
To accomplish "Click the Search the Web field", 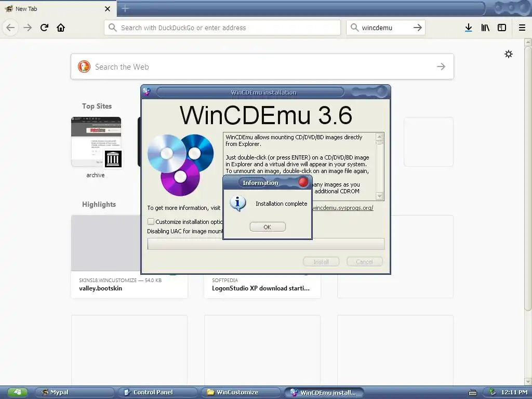I will tap(262, 66).
